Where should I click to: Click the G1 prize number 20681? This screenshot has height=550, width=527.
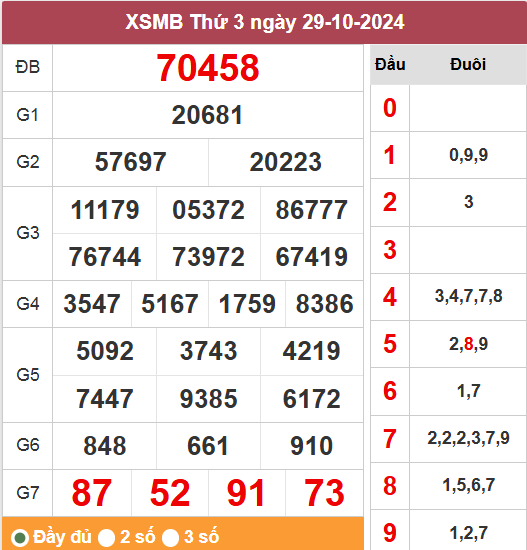pyautogui.click(x=207, y=115)
